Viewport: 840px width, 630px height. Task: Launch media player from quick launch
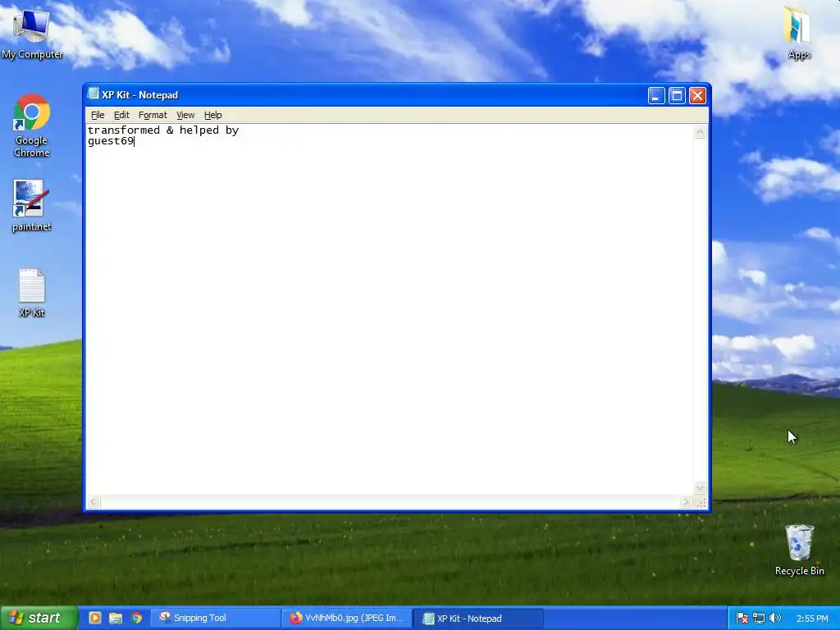click(95, 618)
